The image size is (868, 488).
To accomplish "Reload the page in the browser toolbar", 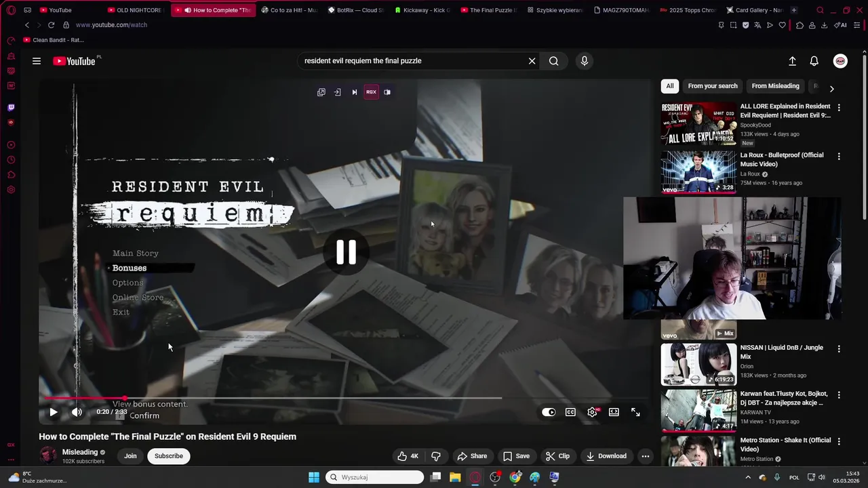I will point(51,25).
